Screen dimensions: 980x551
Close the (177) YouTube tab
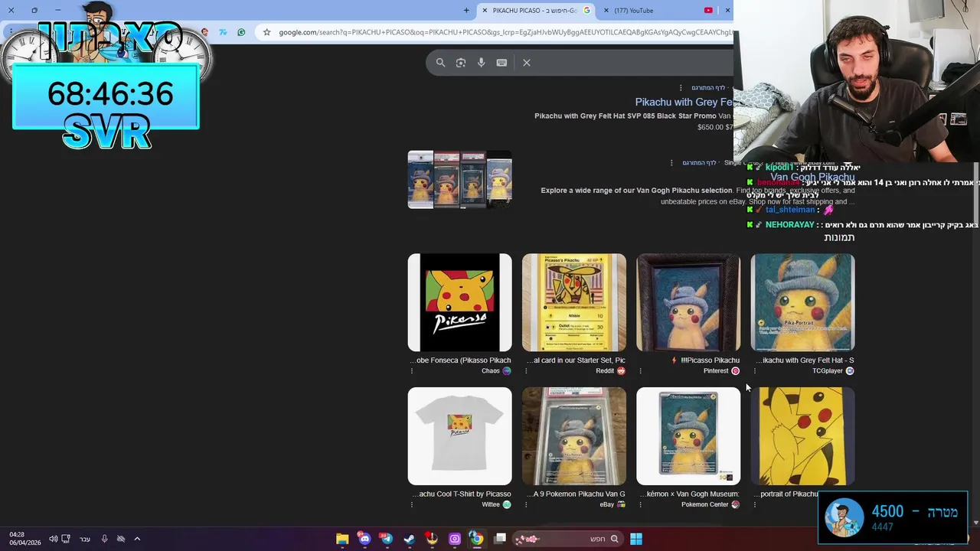607,10
